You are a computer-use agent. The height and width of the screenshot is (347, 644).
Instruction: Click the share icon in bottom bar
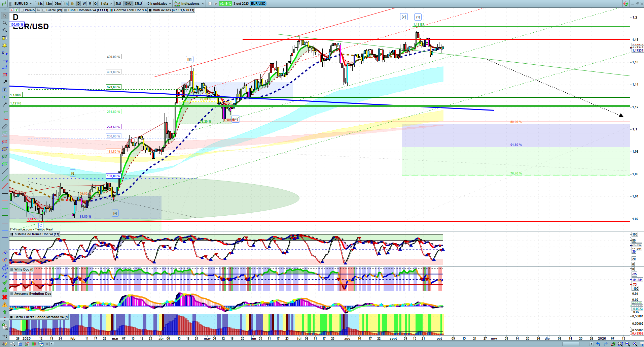13,344
